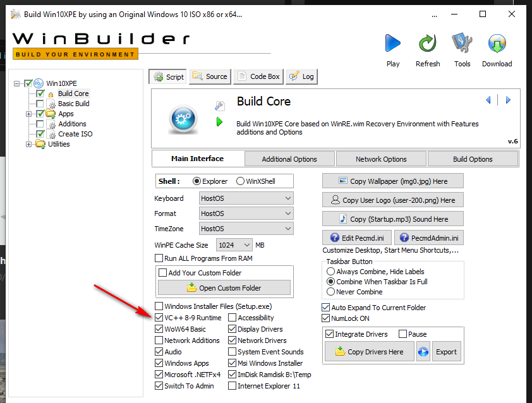Click the green Refresh icon
Screen dimensions: 532x403
pos(428,43)
